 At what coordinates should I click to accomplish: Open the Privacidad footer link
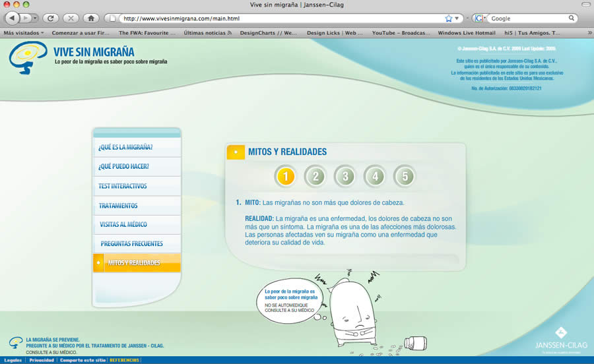[x=42, y=360]
